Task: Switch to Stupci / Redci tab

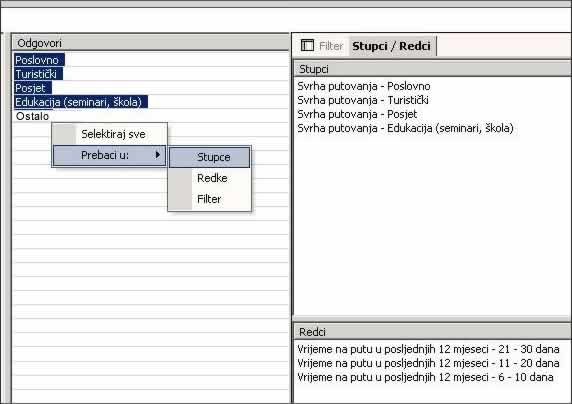Action: pyautogui.click(x=391, y=46)
